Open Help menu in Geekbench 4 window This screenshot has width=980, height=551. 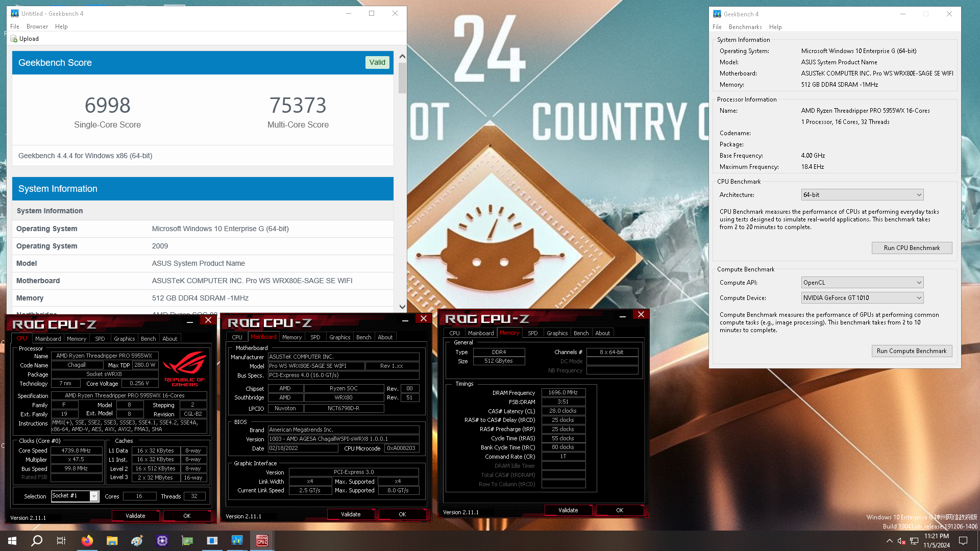click(775, 27)
